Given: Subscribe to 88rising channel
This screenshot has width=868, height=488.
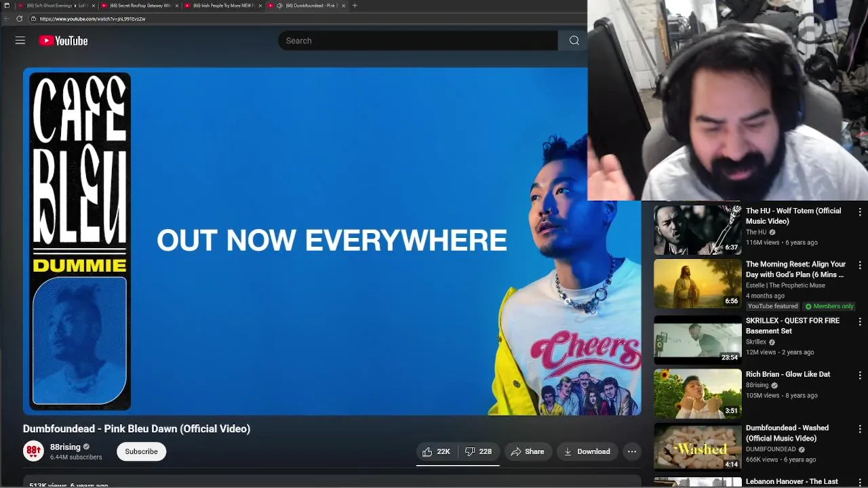Looking at the screenshot, I should (x=141, y=451).
